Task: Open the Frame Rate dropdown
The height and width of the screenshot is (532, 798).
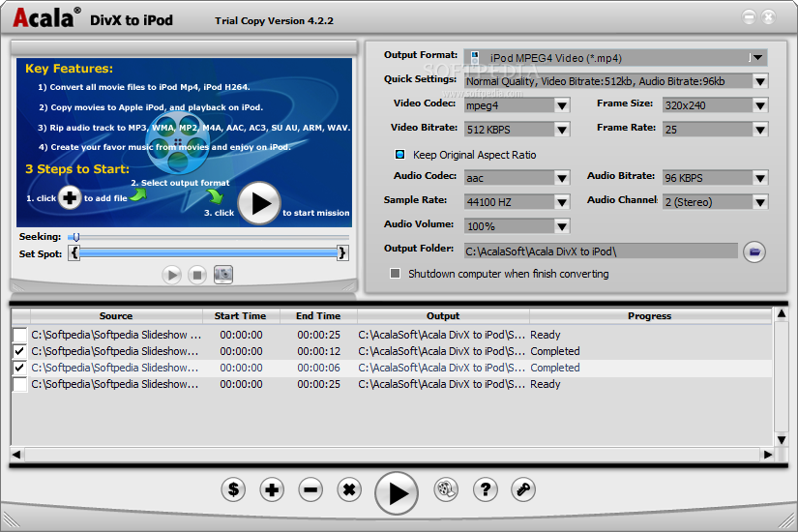Action: pyautogui.click(x=760, y=130)
